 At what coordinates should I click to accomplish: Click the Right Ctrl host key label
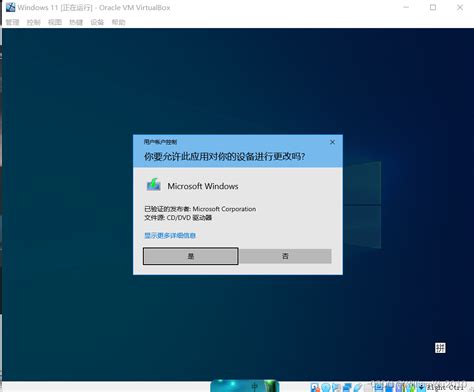445,388
